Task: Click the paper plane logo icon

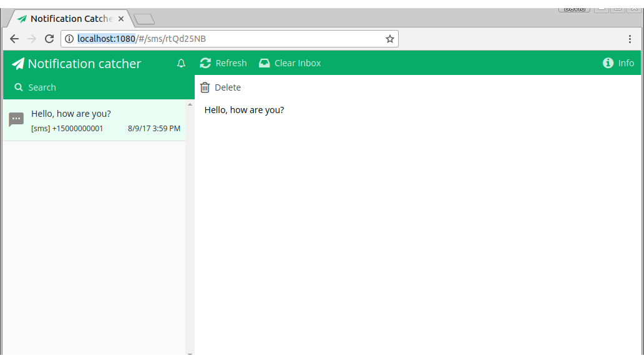Action: (17, 64)
